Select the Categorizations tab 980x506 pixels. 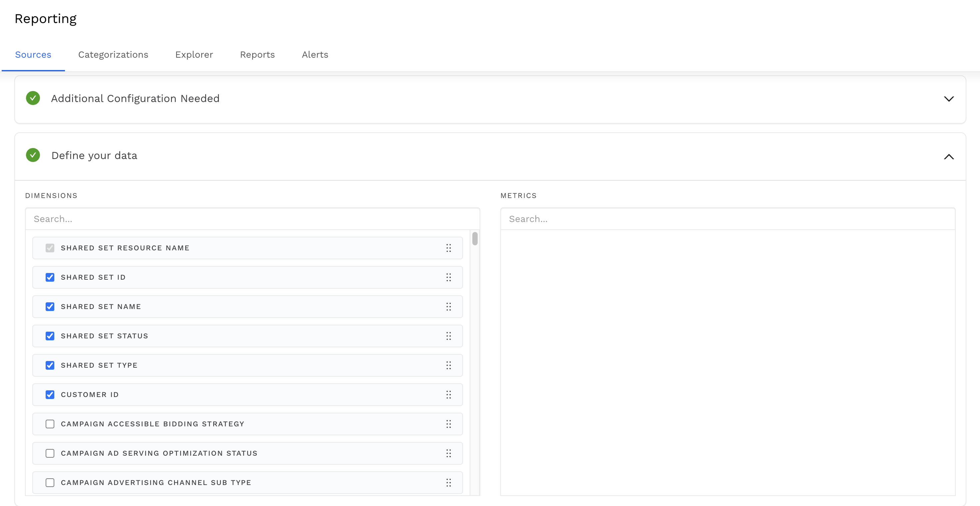pos(113,54)
